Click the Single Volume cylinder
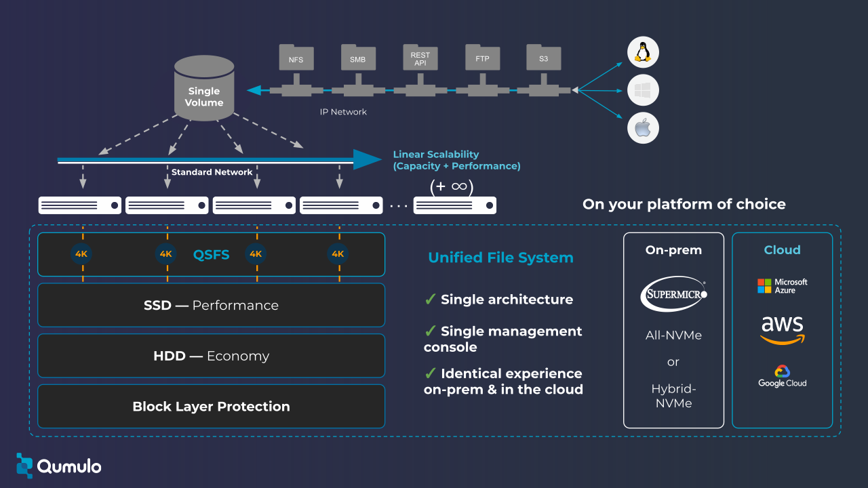Screen dimensions: 868x488 click(203, 89)
